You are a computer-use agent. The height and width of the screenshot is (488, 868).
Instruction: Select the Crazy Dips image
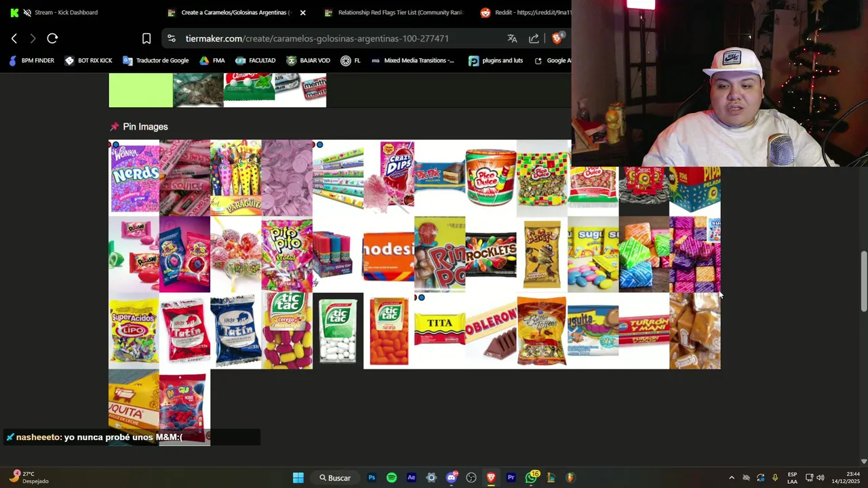coord(389,178)
